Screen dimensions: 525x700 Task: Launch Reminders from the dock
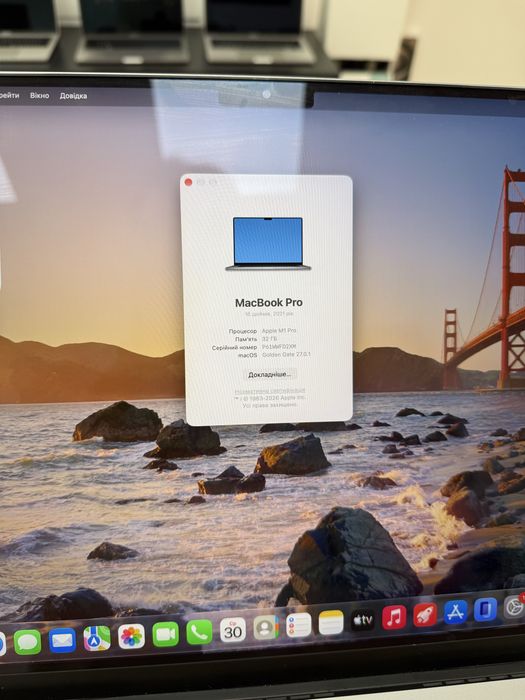tap(299, 625)
